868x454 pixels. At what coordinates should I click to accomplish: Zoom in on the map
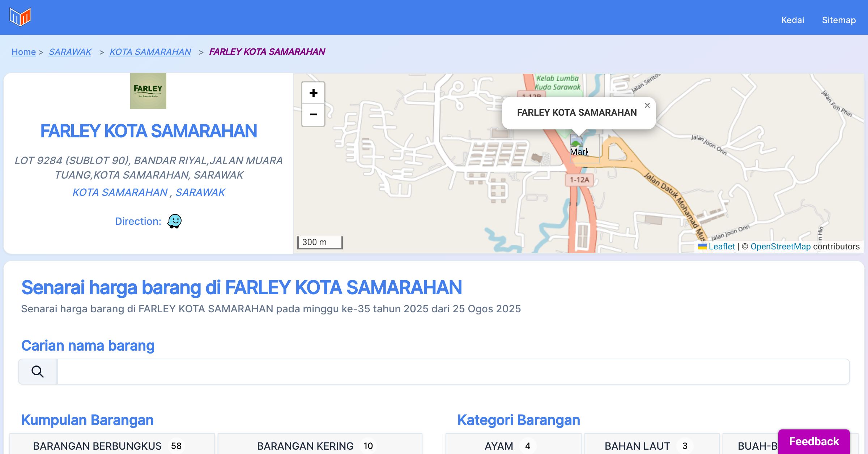[x=313, y=93]
